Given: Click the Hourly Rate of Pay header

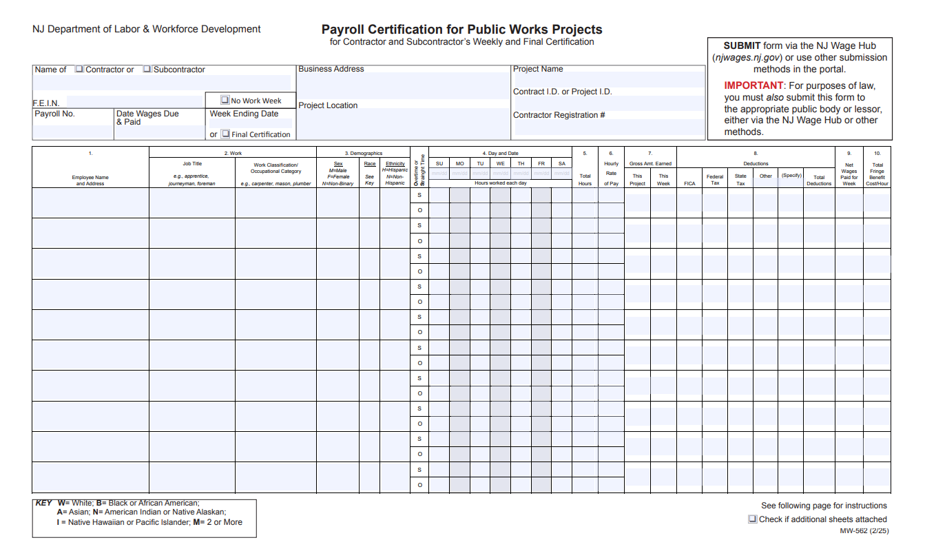Looking at the screenshot, I should [611, 174].
